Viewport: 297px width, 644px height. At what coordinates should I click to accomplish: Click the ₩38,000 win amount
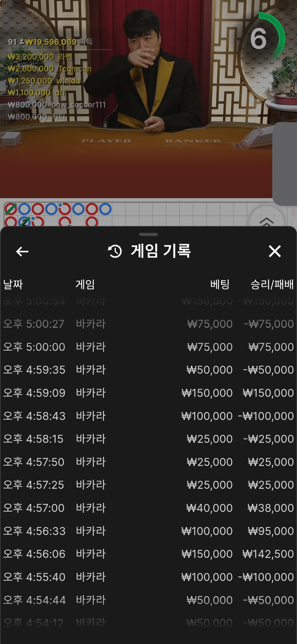271,508
